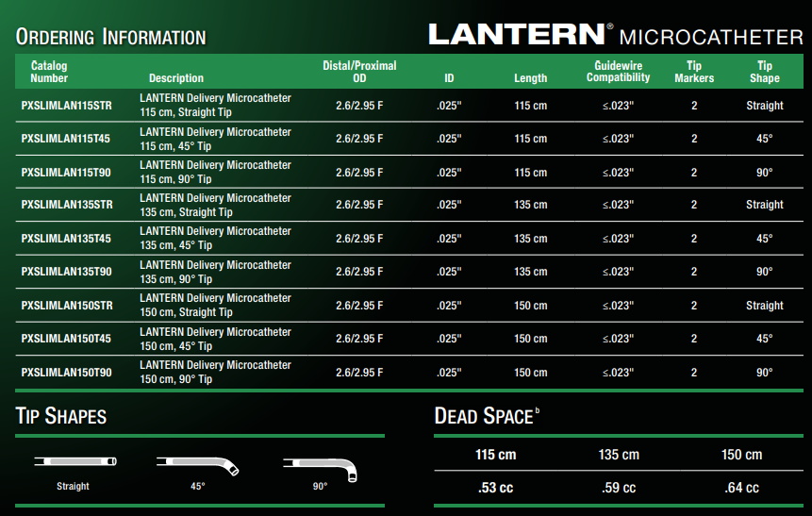Select catalog number PXSLIMLAN135T45
This screenshot has height=516, width=812.
[66, 239]
